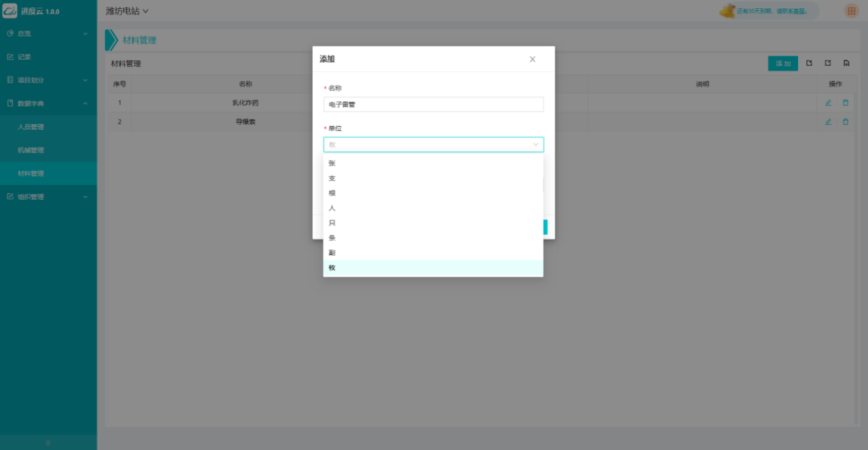This screenshot has width=868, height=450.
Task: Click the trash icon for 乳化炸药 row
Action: [845, 103]
